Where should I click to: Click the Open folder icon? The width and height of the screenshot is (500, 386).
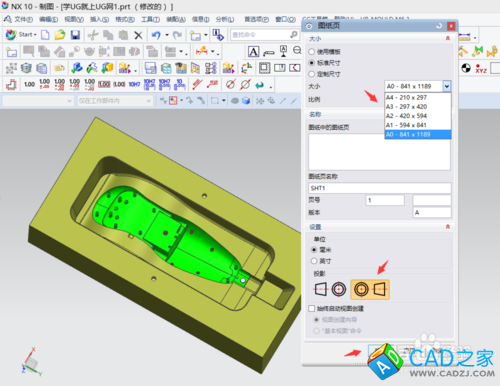point(60,35)
